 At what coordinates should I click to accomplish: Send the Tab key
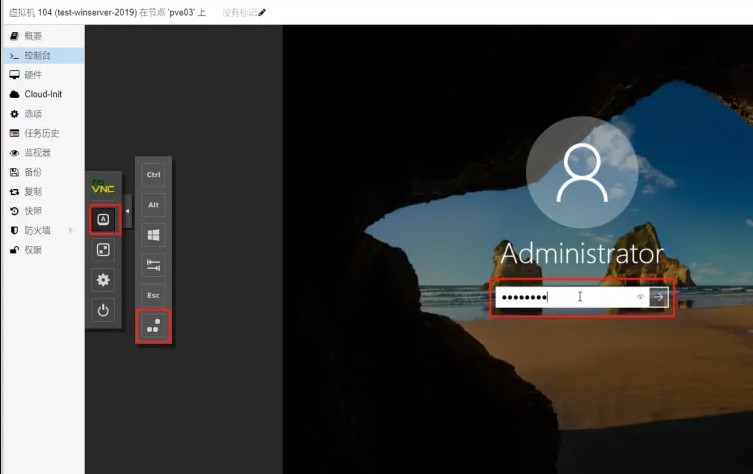(153, 265)
